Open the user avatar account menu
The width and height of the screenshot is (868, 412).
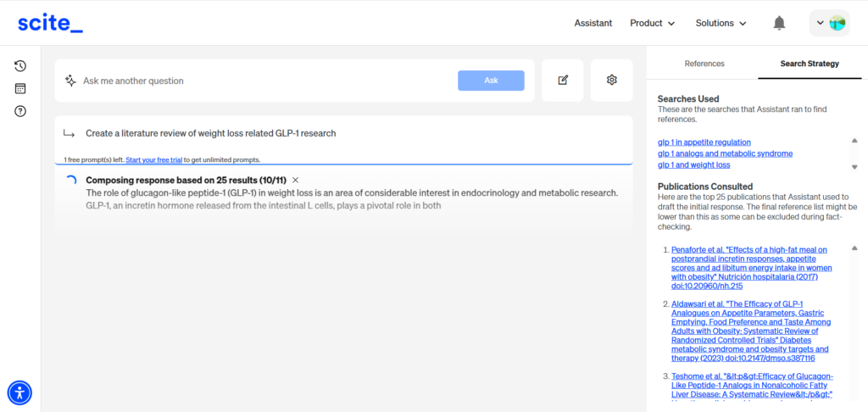(829, 23)
